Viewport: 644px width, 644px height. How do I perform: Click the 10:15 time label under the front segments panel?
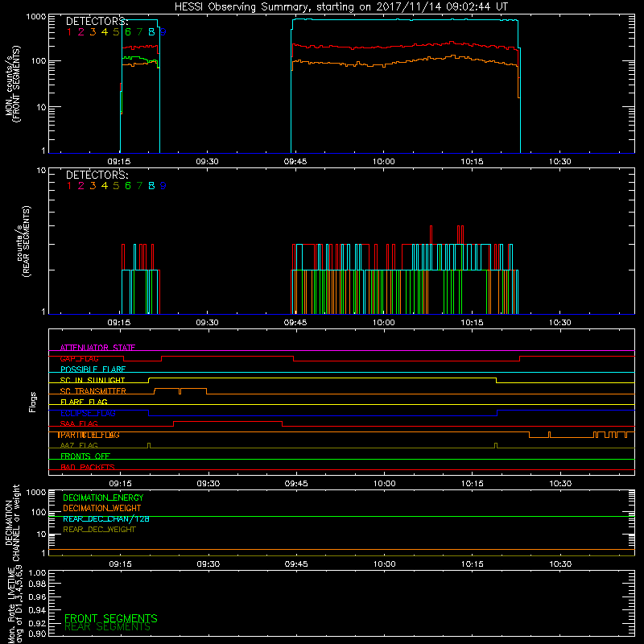pyautogui.click(x=472, y=162)
